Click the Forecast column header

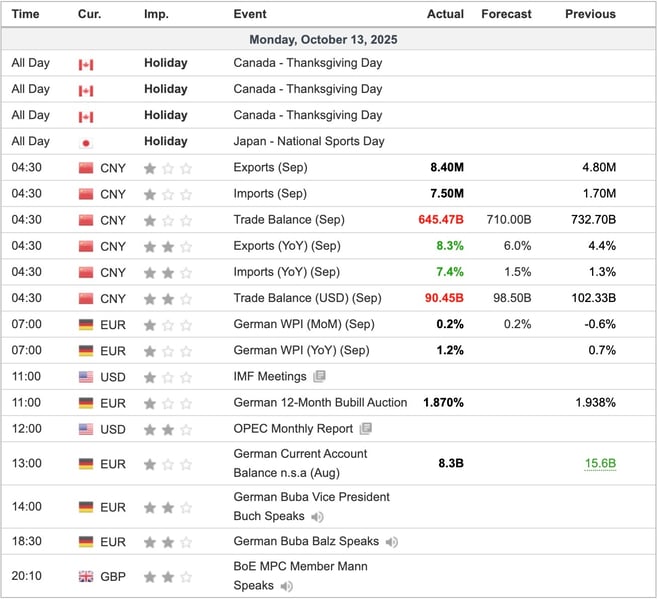[507, 14]
